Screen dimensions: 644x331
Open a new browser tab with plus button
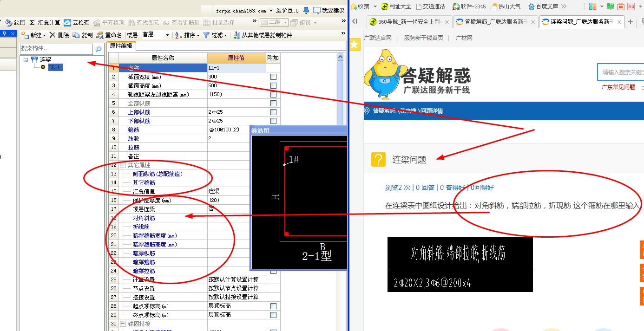(x=631, y=22)
